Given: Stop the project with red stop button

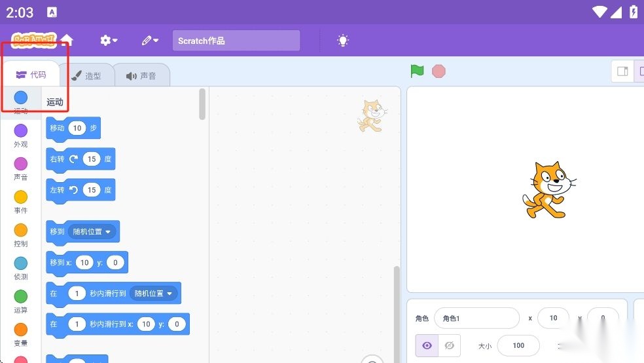Looking at the screenshot, I should 438,71.
